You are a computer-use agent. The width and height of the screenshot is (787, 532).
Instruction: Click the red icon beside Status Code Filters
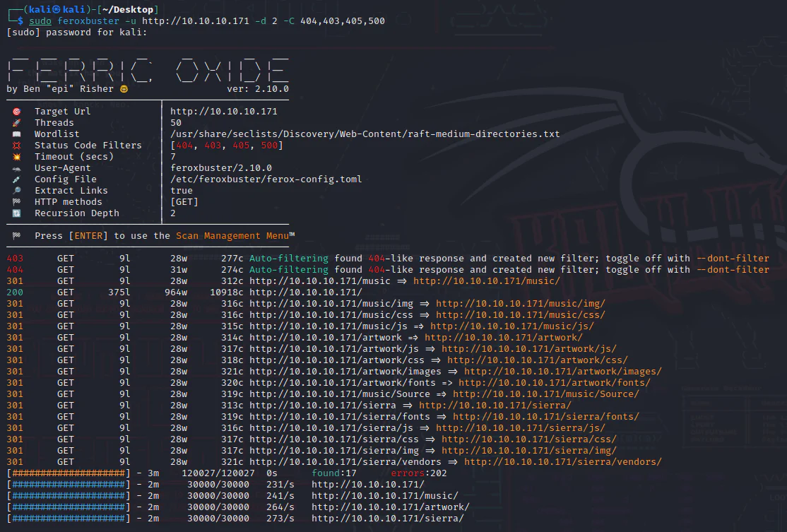16,146
